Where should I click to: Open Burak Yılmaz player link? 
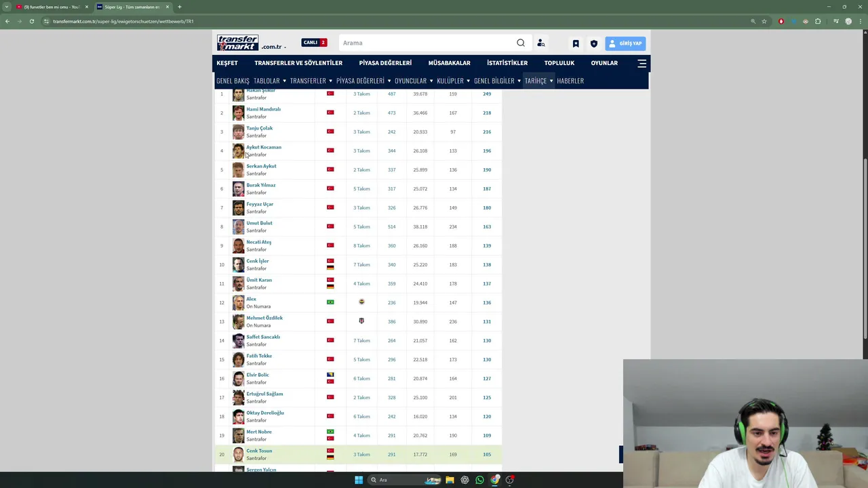(x=260, y=185)
